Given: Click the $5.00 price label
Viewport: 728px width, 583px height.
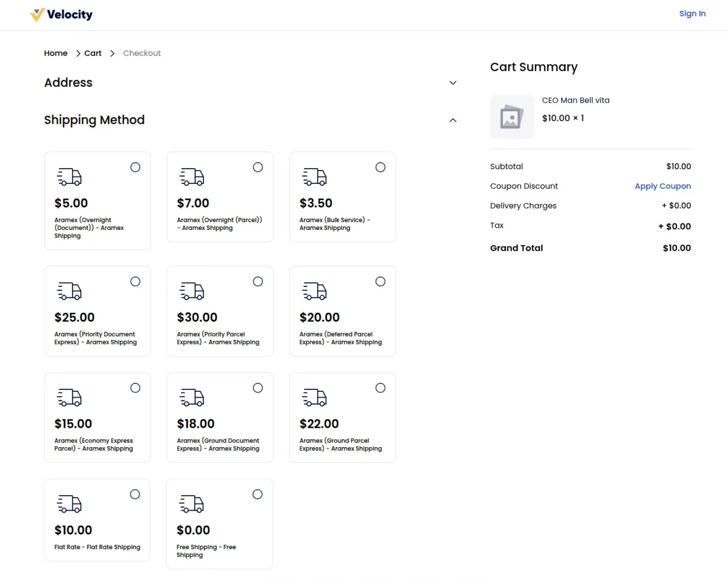Looking at the screenshot, I should coord(72,203).
